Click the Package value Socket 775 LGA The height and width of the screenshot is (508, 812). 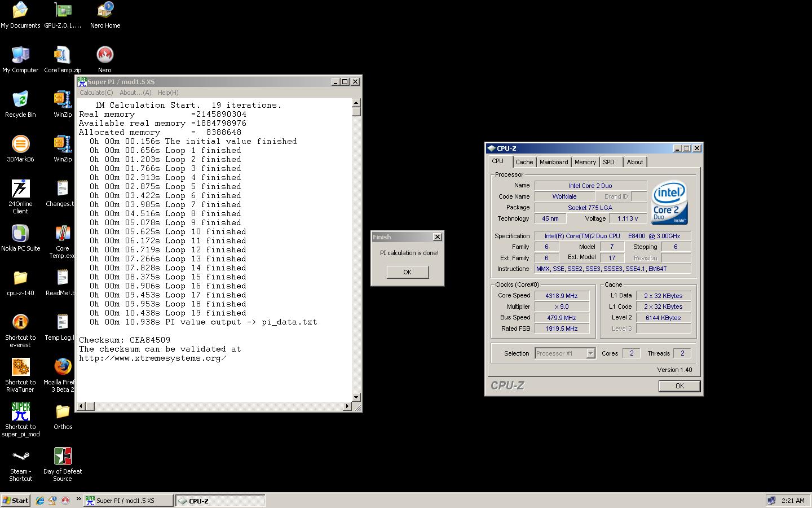[x=590, y=208]
